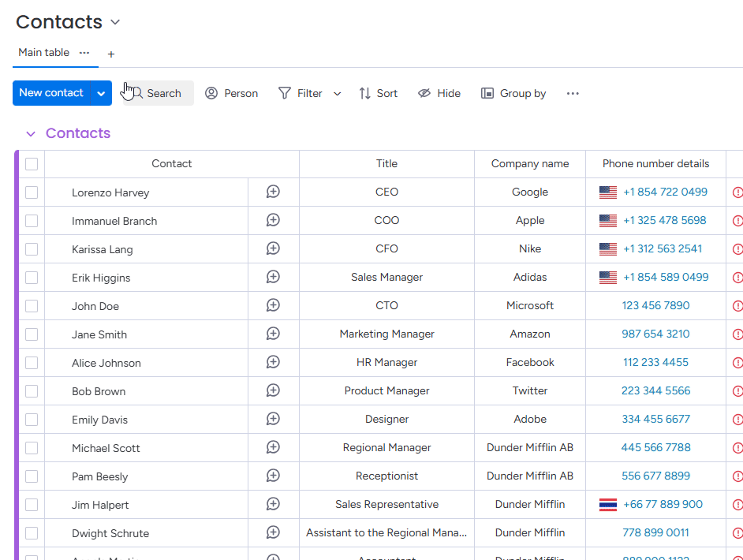The height and width of the screenshot is (560, 743).
Task: Tick the checkbox next to Jane Smith
Action: [x=32, y=334]
